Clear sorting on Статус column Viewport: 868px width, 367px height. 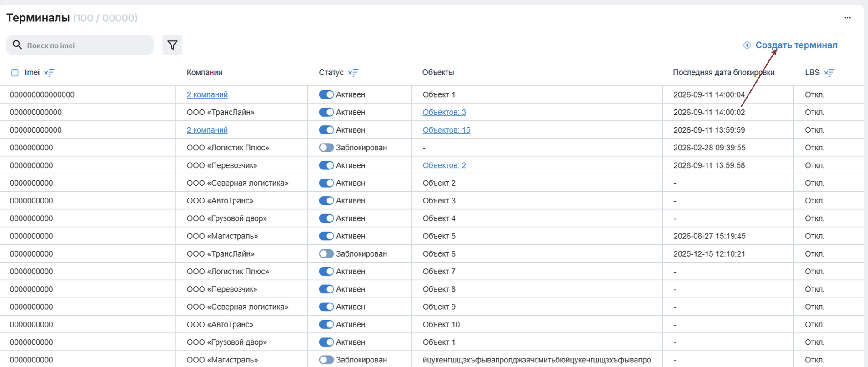(353, 73)
